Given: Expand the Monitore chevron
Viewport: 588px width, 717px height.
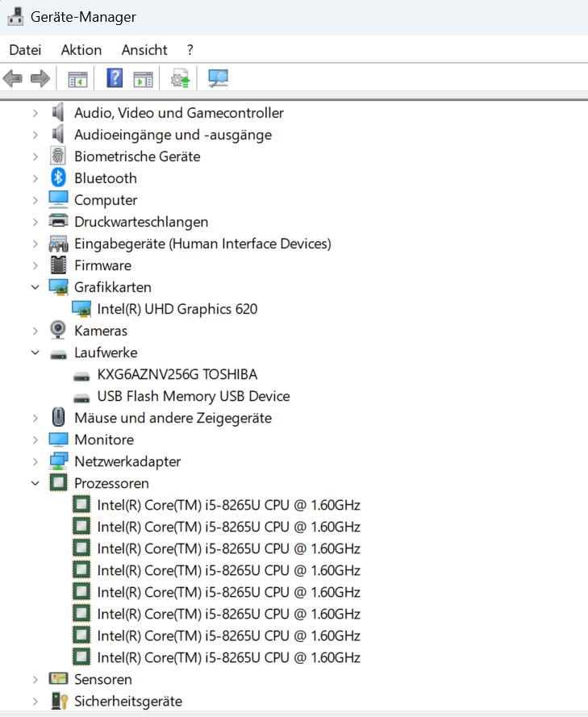Looking at the screenshot, I should pos(35,440).
